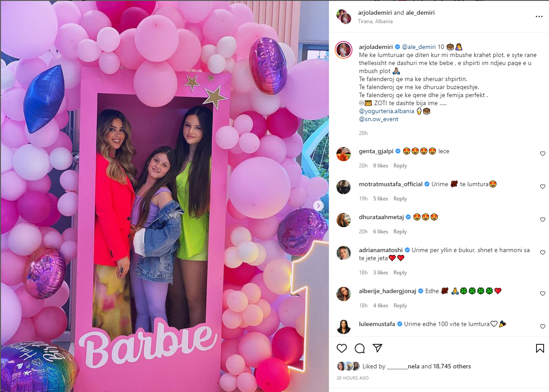View Tirana, Albania location page
The width and height of the screenshot is (549, 392).
click(375, 21)
